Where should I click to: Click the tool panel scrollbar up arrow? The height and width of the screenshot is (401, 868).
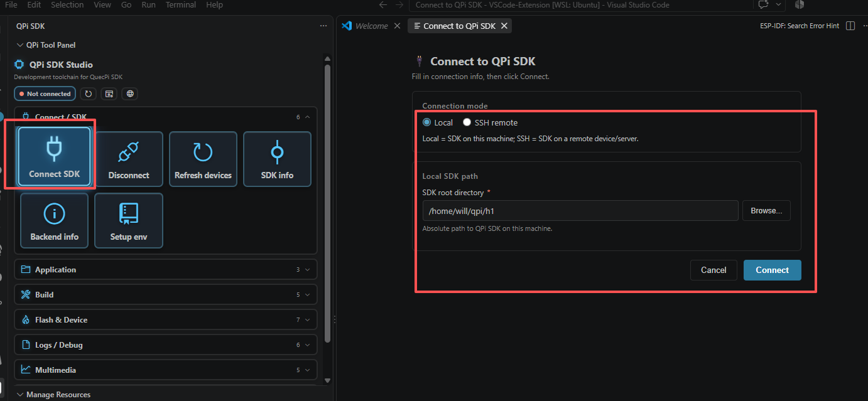click(x=327, y=58)
